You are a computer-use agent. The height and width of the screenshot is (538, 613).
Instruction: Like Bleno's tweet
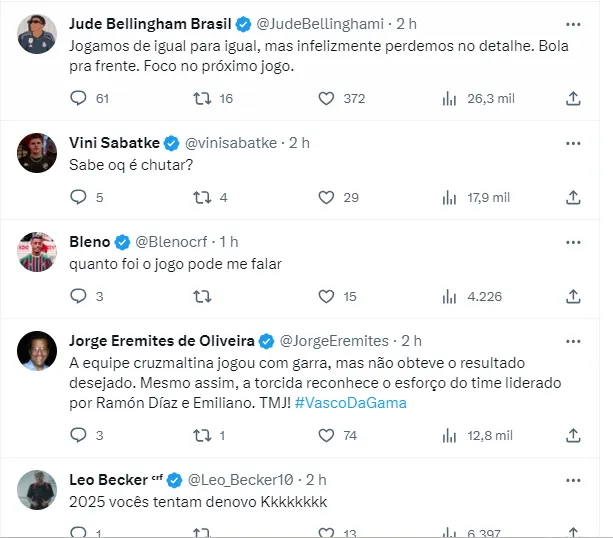tap(326, 296)
